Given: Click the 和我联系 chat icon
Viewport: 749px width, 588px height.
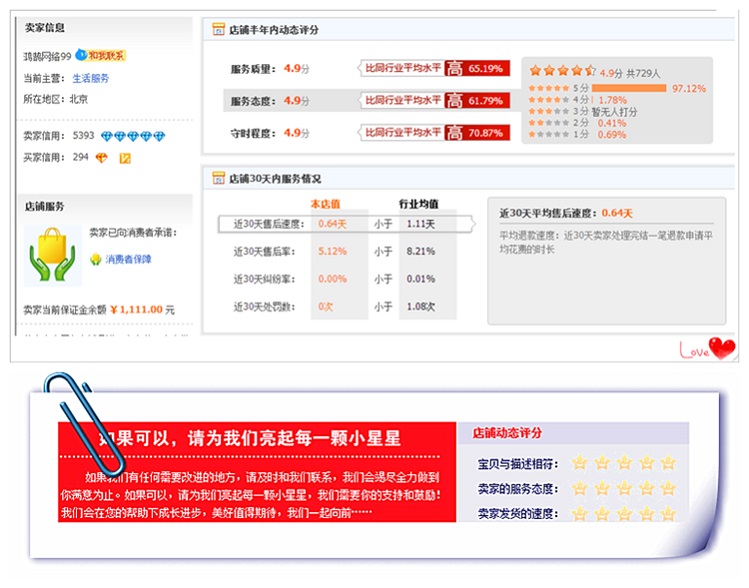Looking at the screenshot, I should (101, 55).
